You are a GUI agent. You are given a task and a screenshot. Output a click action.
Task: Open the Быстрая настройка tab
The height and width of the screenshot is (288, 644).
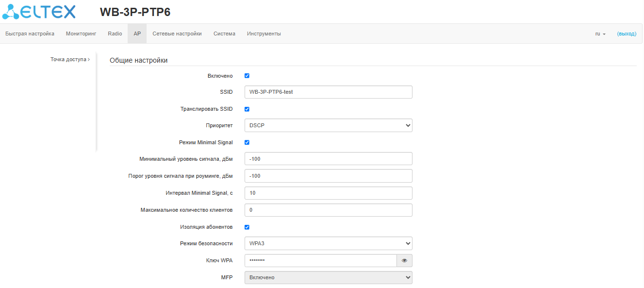click(x=30, y=34)
